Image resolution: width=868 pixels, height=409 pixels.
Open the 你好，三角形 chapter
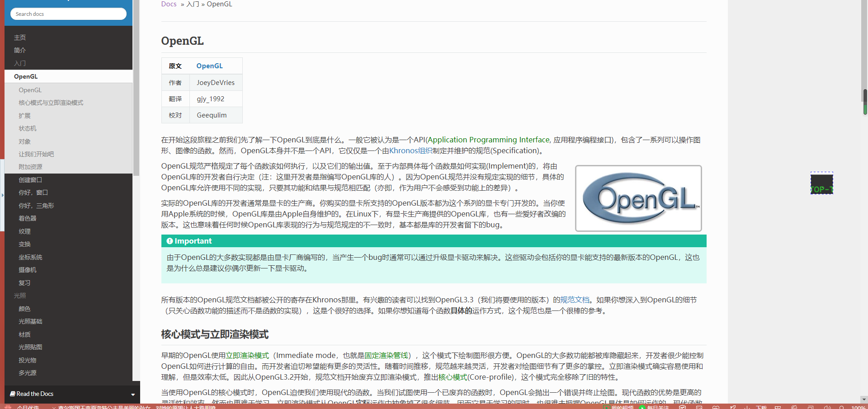36,206
